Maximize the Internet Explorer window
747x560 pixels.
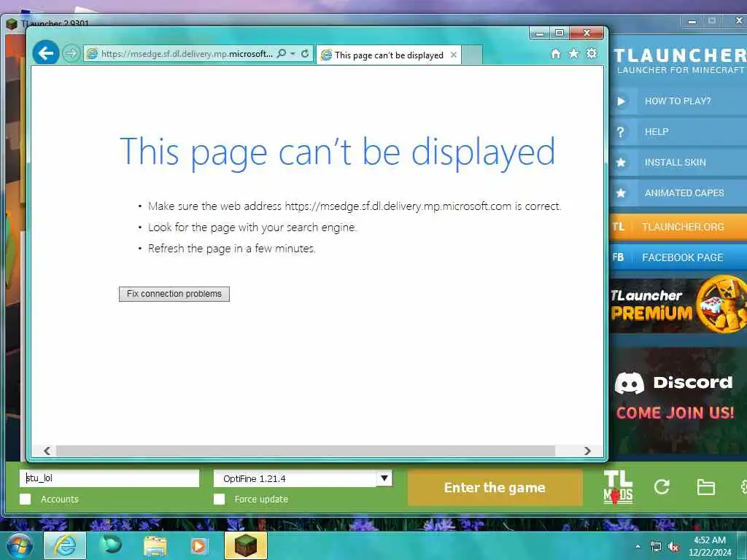(560, 33)
